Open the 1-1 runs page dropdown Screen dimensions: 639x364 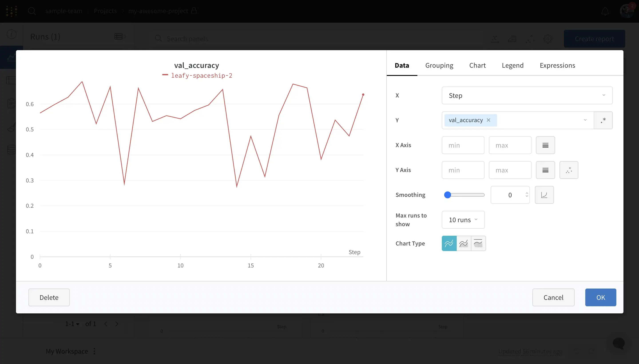click(72, 324)
